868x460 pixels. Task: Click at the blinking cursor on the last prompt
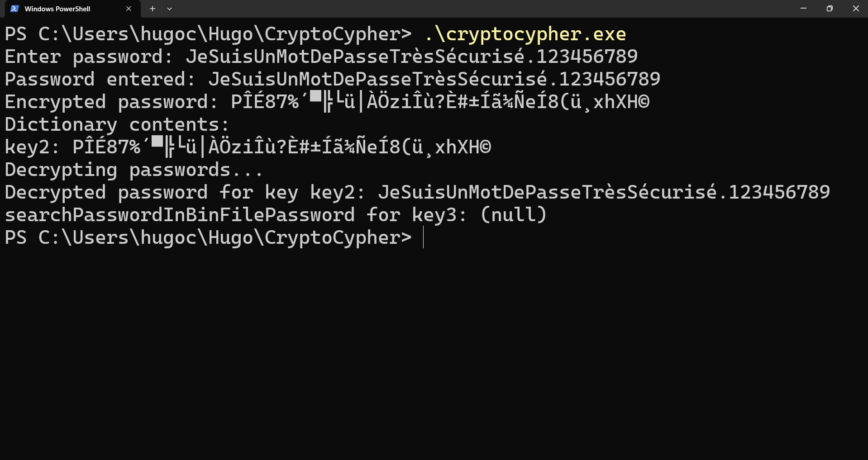tap(424, 237)
